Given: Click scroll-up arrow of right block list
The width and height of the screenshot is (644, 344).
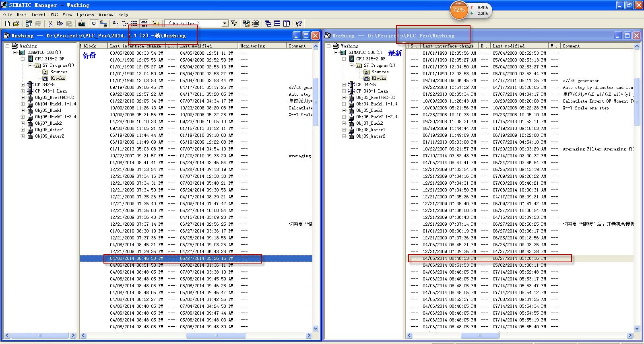Looking at the screenshot, I should click(x=637, y=46).
